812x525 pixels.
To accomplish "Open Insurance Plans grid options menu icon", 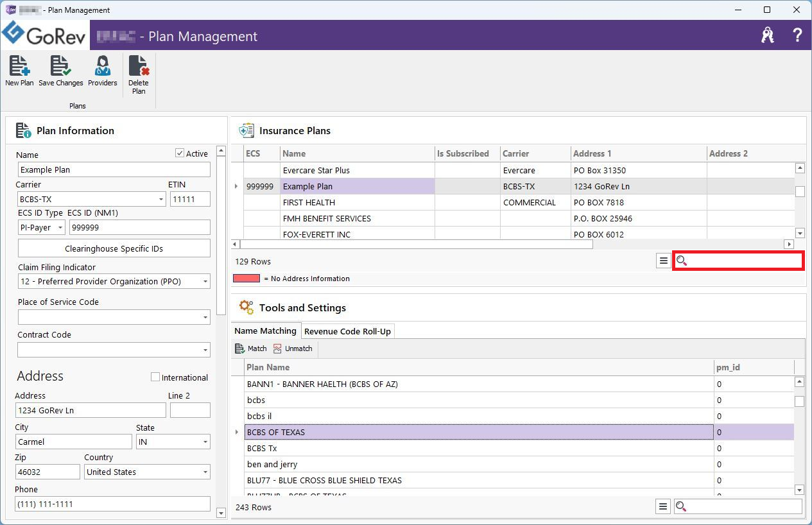I will click(664, 261).
